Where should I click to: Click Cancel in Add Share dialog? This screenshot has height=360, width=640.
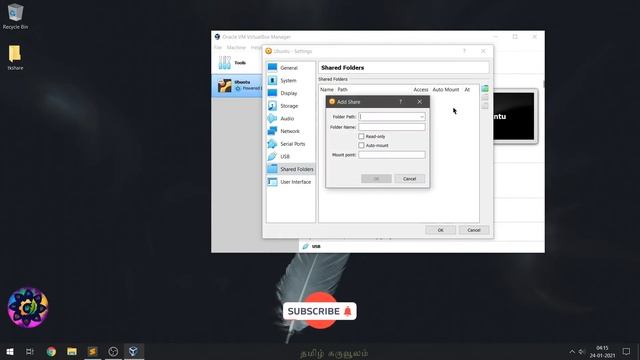pyautogui.click(x=409, y=179)
